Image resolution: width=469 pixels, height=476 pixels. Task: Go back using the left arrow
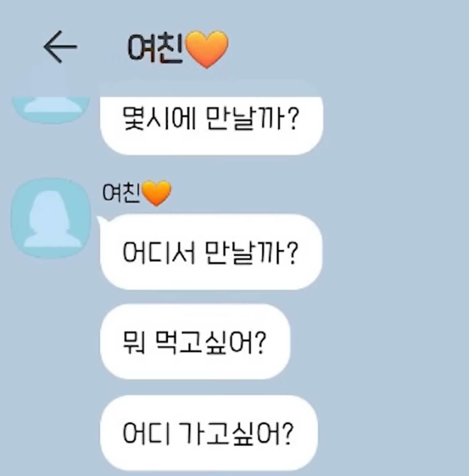pos(60,47)
